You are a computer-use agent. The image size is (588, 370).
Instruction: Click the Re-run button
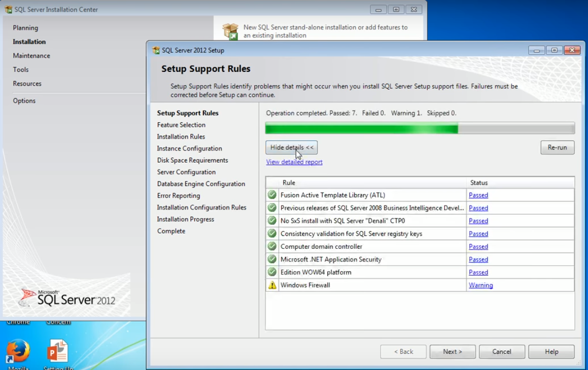click(x=557, y=147)
